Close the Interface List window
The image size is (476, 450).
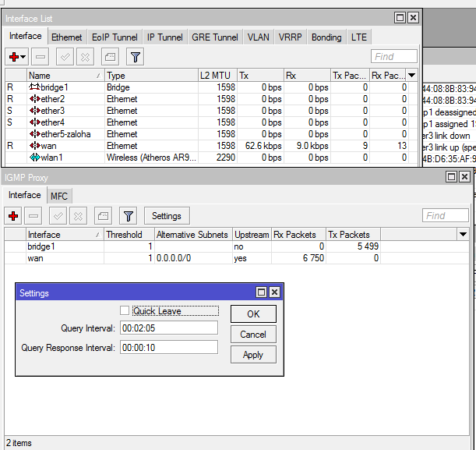coord(413,18)
